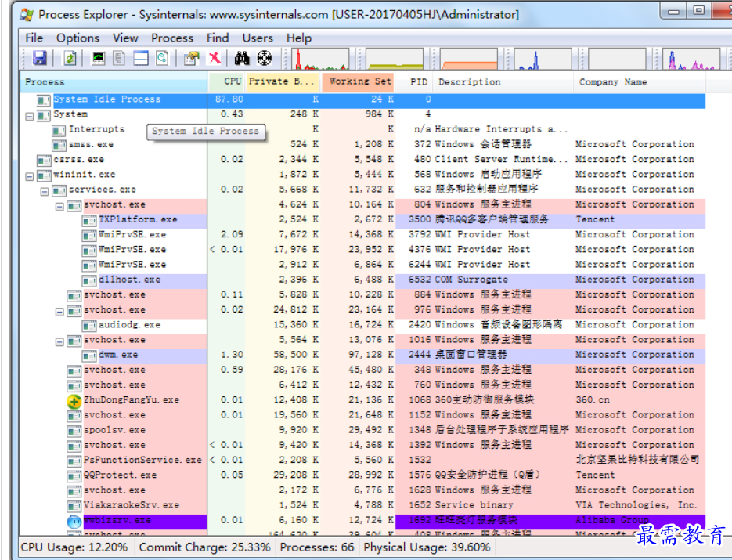Screen dimensions: 732x560
Task: Open the File menu
Action: click(x=34, y=38)
